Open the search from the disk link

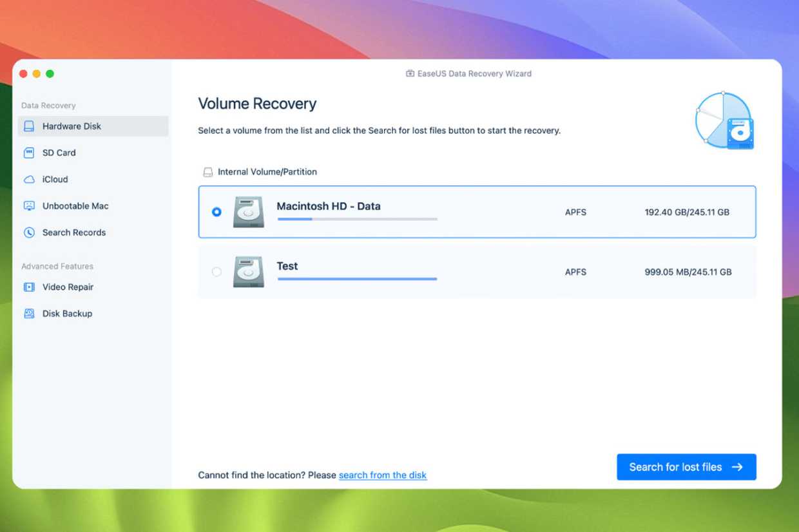(x=382, y=475)
